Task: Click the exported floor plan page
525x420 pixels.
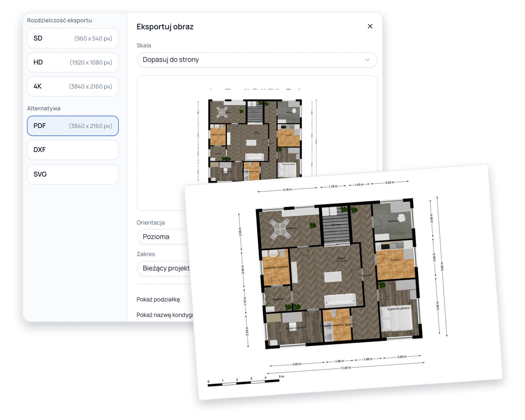Action: (343, 282)
